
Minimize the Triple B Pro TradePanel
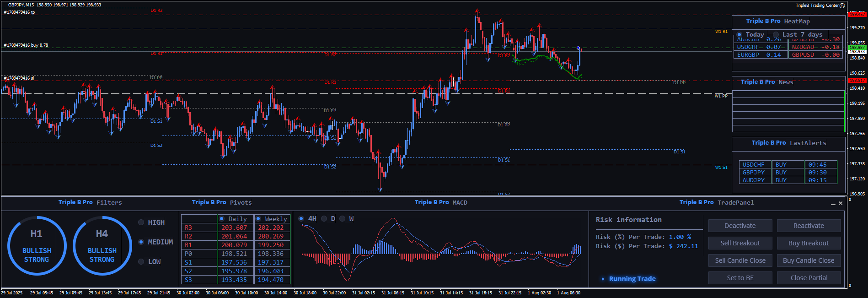click(833, 204)
